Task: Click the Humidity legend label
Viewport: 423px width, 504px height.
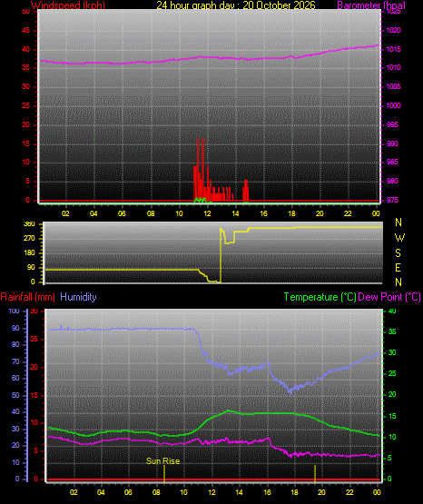Action: (78, 297)
